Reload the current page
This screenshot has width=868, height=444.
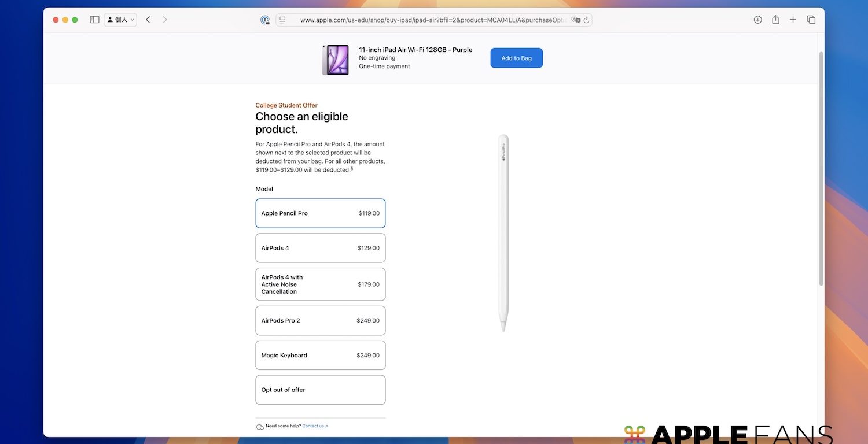[586, 20]
